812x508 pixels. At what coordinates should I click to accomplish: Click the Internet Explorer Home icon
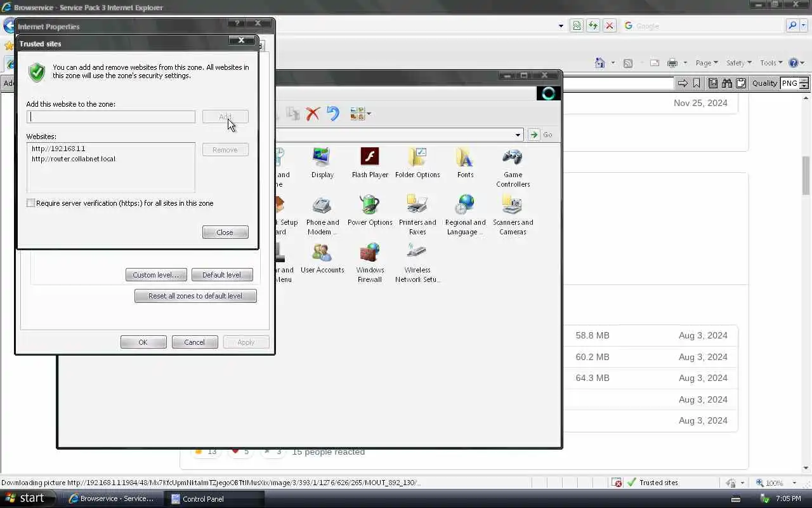point(599,63)
